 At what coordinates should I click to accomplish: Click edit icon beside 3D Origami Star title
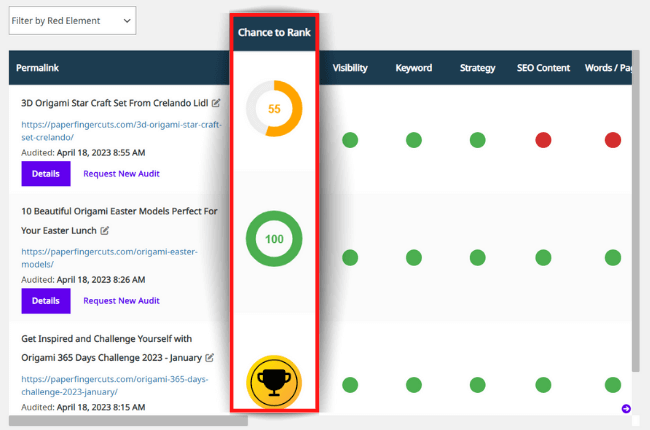click(x=217, y=103)
